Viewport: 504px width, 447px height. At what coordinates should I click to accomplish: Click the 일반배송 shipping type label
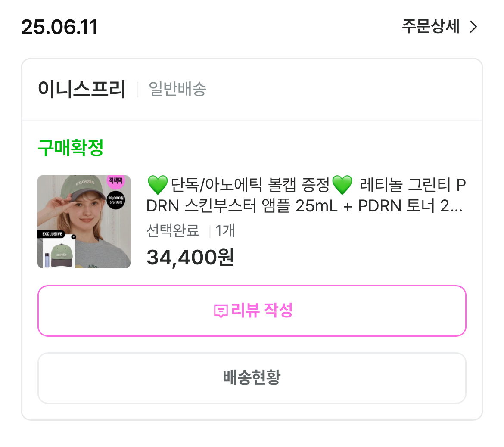tap(177, 89)
